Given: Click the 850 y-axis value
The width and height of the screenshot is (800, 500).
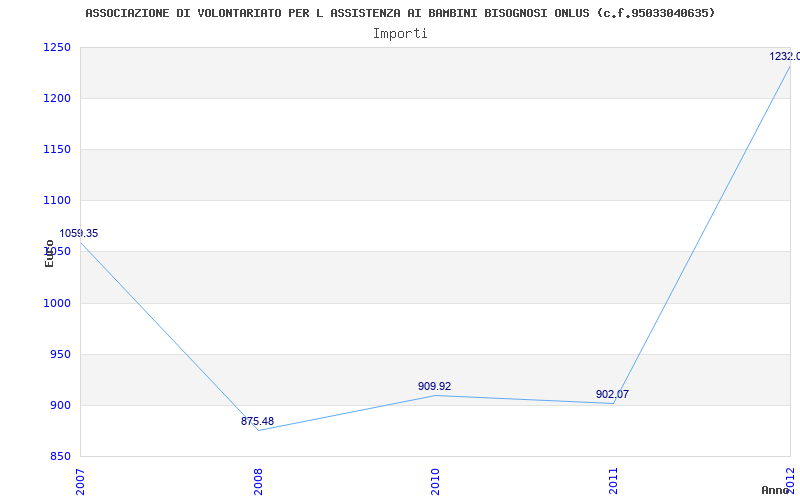Looking at the screenshot, I should (x=59, y=457).
